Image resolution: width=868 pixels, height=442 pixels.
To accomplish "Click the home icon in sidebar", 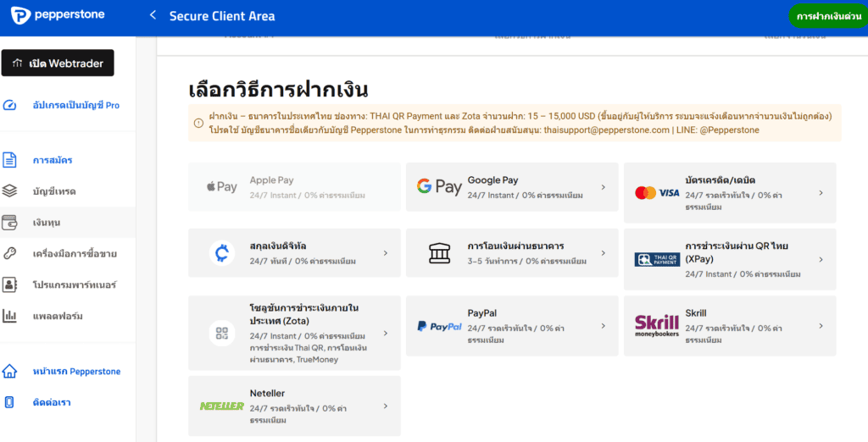I will 9,371.
